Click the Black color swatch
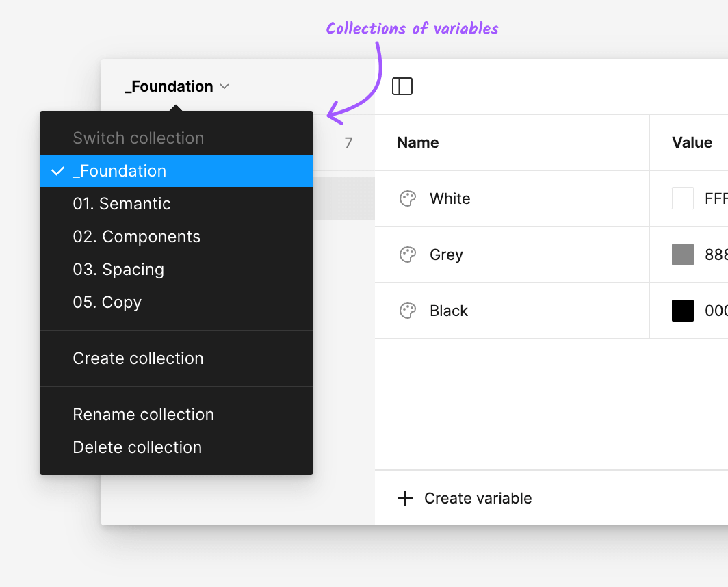Viewport: 728px width, 587px height. point(682,311)
